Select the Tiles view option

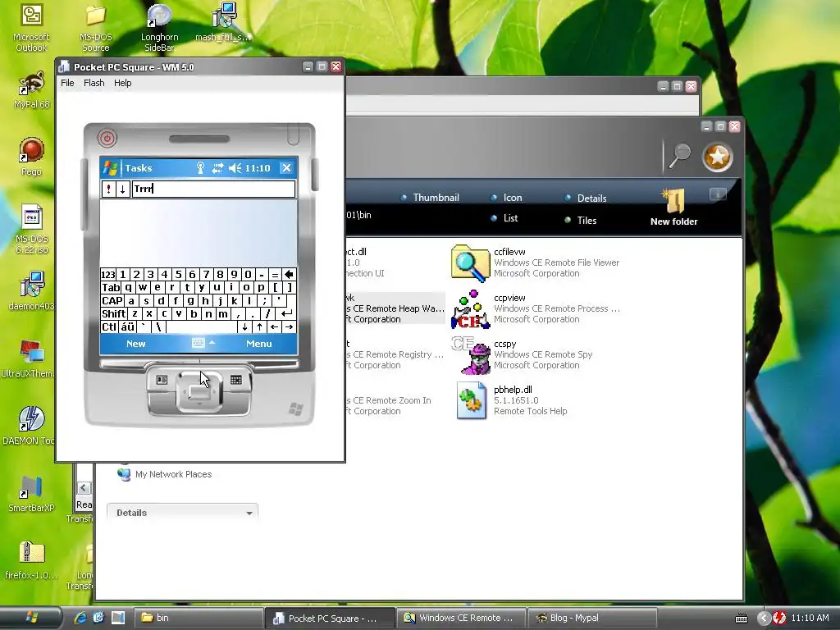pos(581,220)
